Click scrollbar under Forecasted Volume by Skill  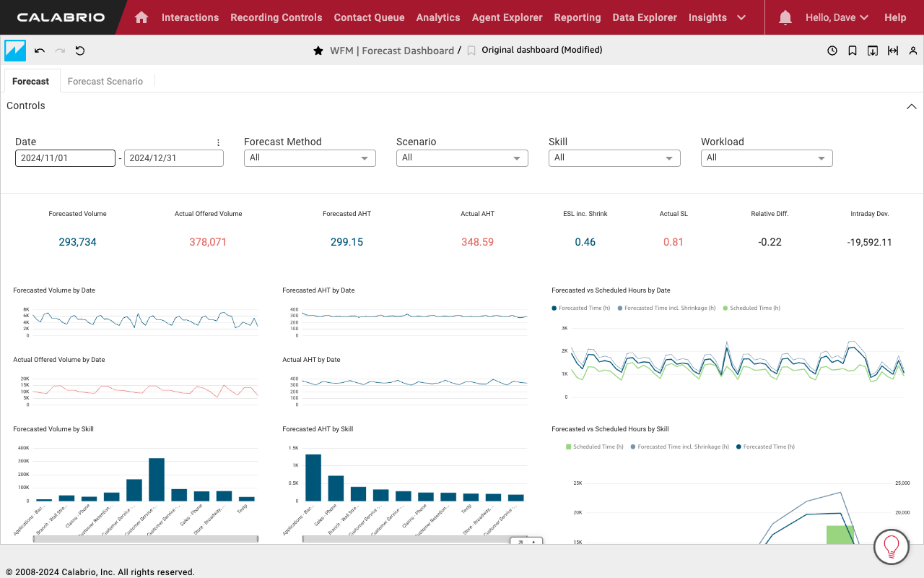click(x=147, y=538)
